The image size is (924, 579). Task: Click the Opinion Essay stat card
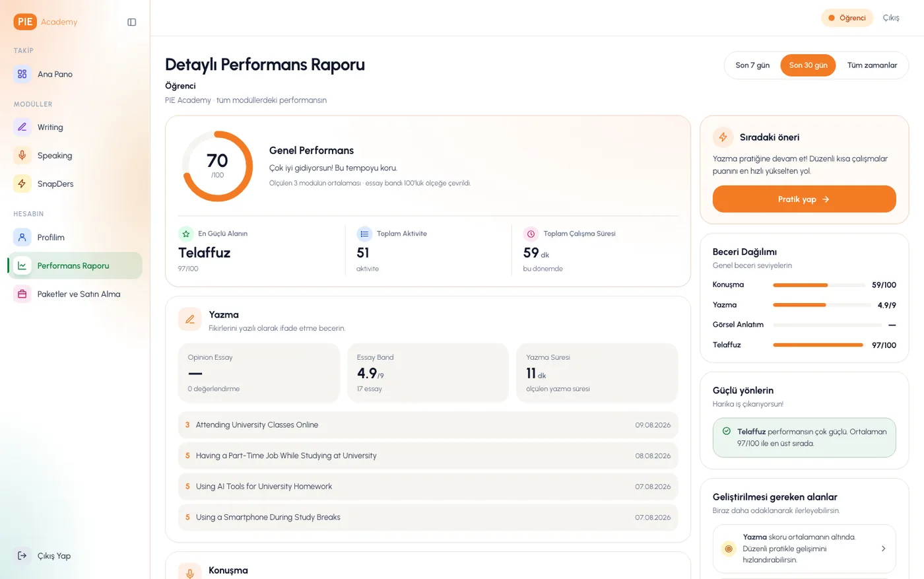pyautogui.click(x=259, y=373)
